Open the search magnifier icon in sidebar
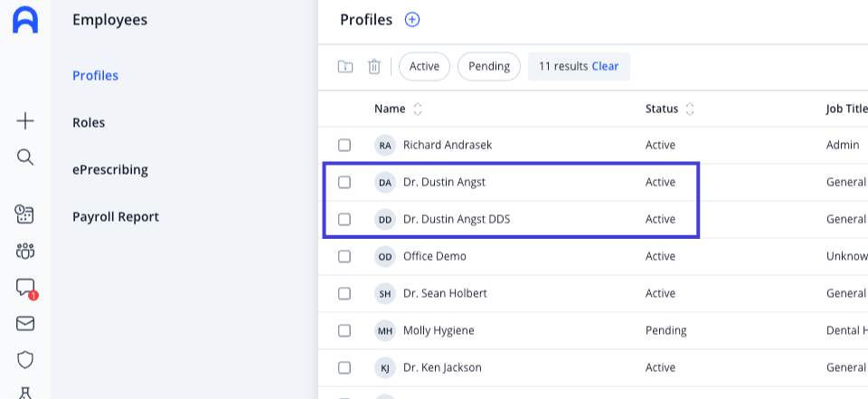The width and height of the screenshot is (868, 399). (x=25, y=157)
